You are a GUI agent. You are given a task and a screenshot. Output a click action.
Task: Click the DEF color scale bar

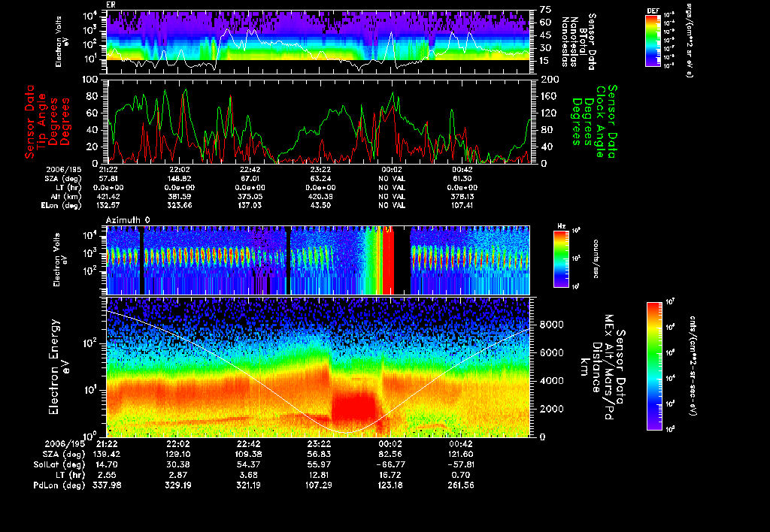(x=653, y=41)
